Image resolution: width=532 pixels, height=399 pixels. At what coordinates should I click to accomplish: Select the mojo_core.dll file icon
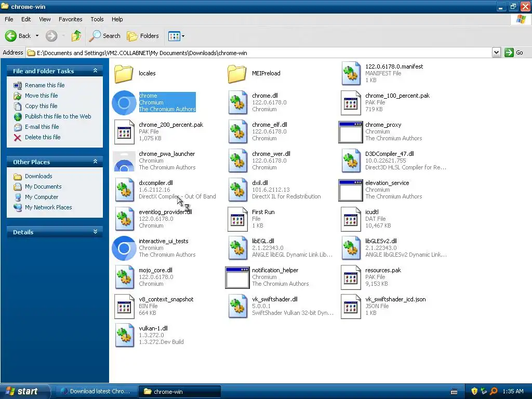[x=124, y=277]
